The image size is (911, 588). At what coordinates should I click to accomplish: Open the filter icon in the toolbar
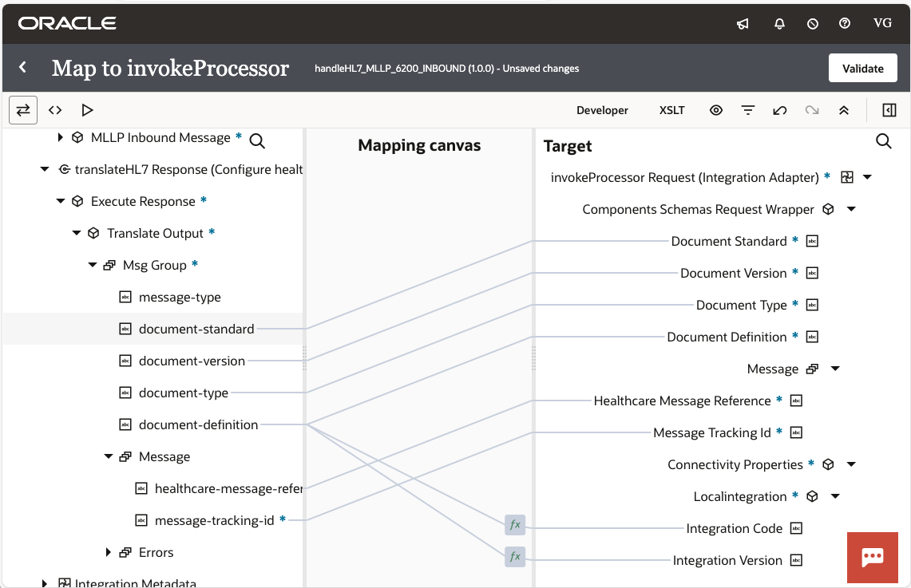(x=748, y=110)
